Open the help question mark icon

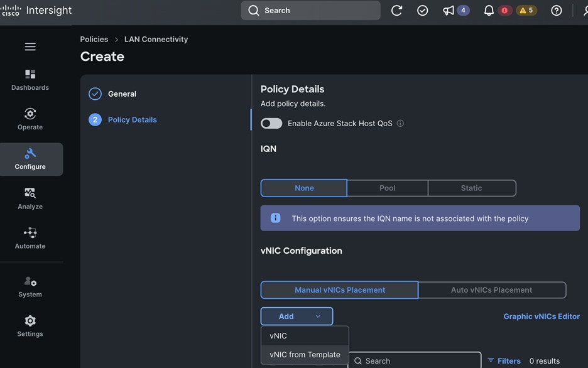click(557, 11)
